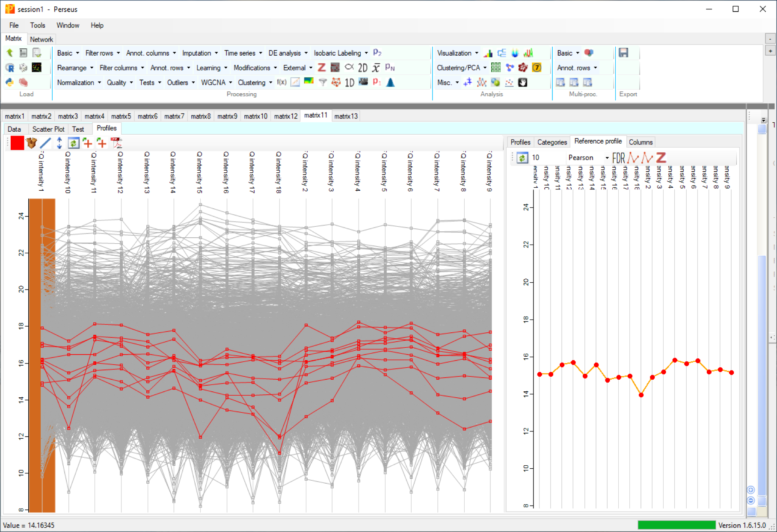The height and width of the screenshot is (532, 777).
Task: Open the Tools menu
Action: [37, 25]
